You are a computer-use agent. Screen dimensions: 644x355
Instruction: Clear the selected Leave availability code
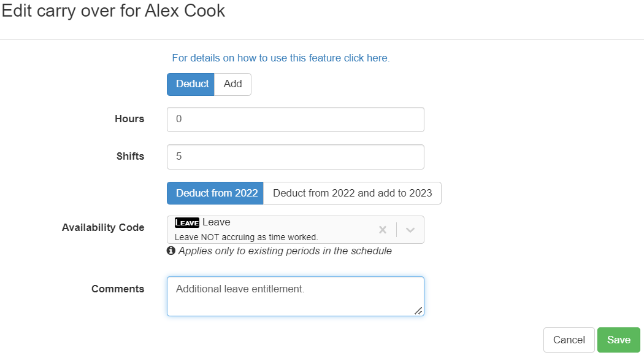[383, 230]
